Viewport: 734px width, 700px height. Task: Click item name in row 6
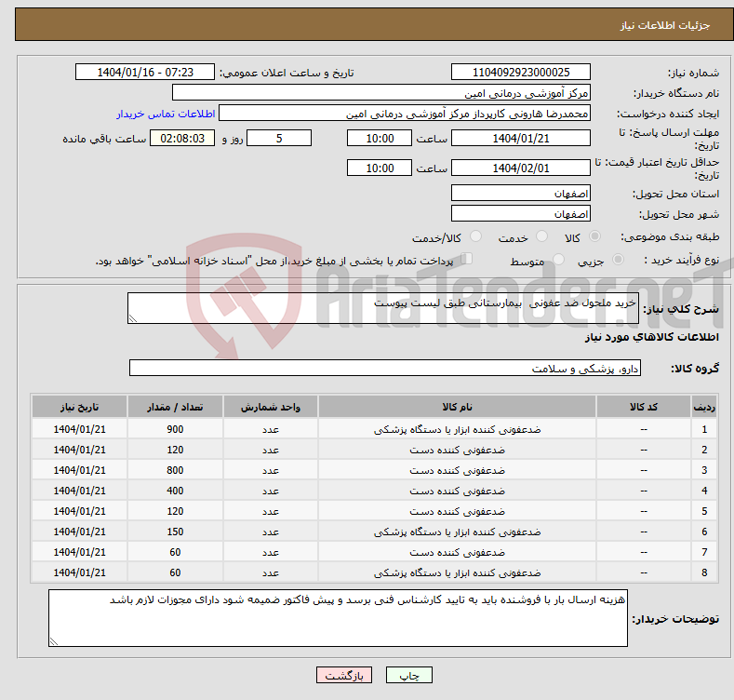[458, 532]
